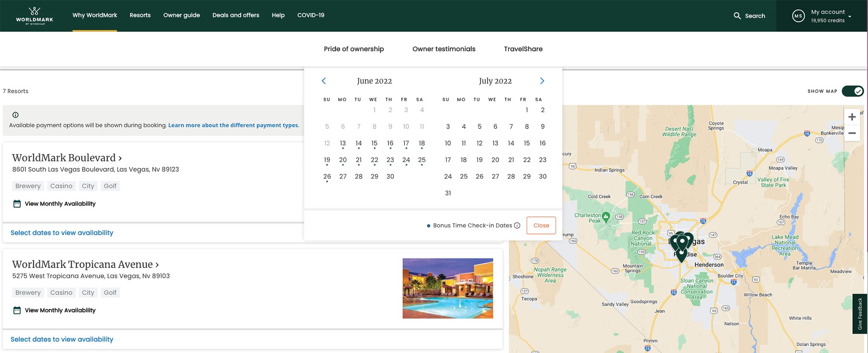Select July 15 in calendar
The width and height of the screenshot is (868, 353).
point(527,143)
